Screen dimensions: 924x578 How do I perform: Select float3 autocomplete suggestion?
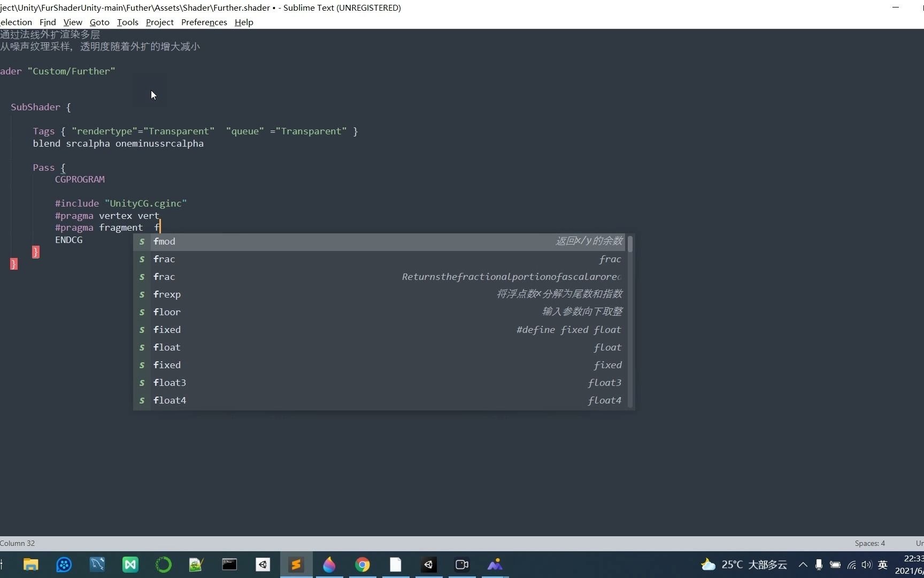[x=380, y=383]
